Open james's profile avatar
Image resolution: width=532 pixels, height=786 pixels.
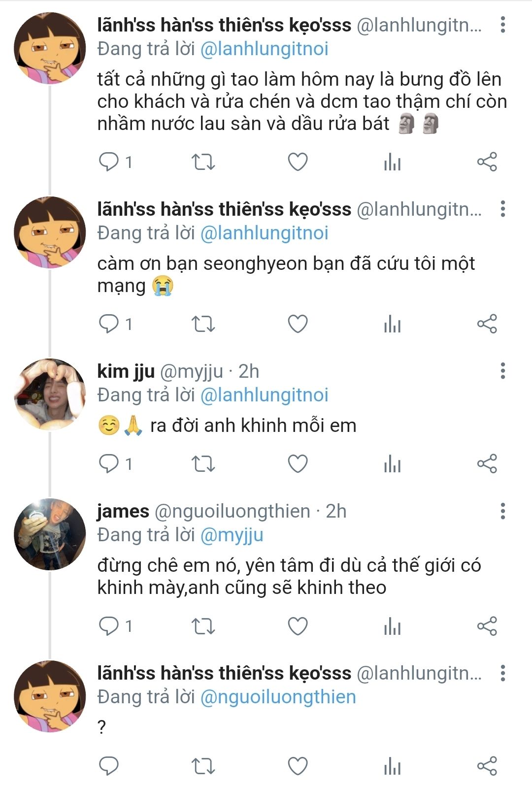[50, 534]
